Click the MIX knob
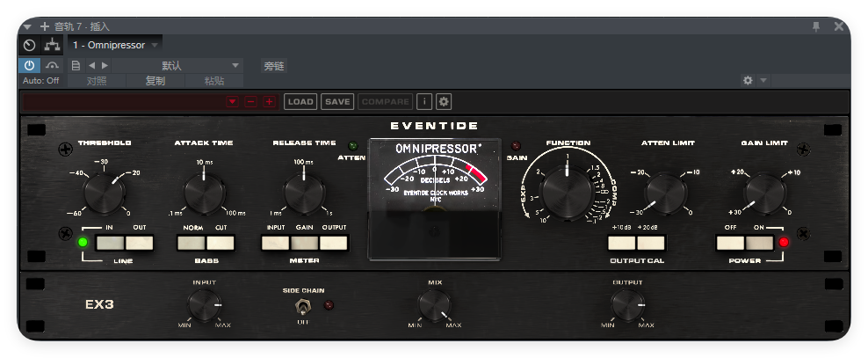The width and height of the screenshot is (868, 358). tap(435, 305)
